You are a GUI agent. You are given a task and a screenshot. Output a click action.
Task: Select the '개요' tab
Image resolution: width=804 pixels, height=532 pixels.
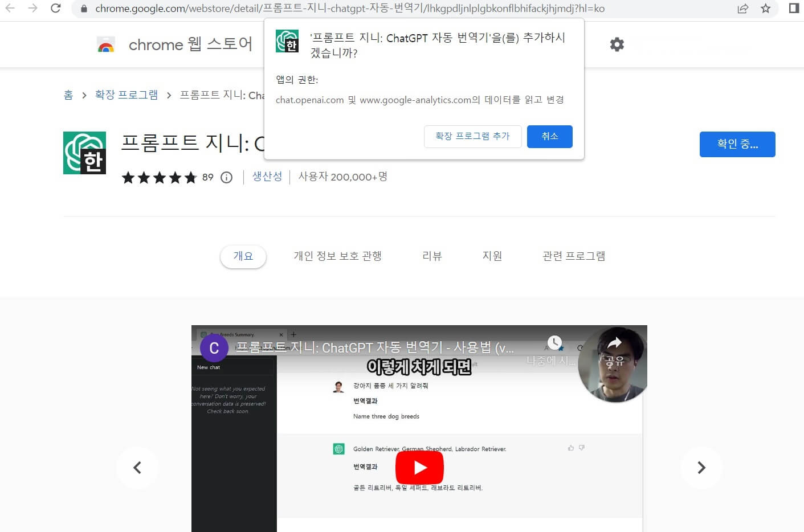(243, 256)
